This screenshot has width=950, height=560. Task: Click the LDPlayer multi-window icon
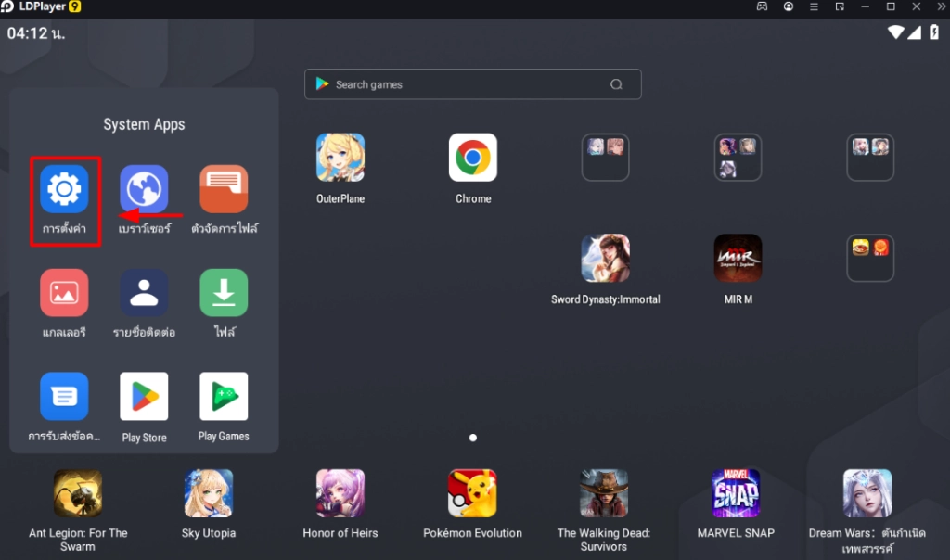[x=840, y=6]
